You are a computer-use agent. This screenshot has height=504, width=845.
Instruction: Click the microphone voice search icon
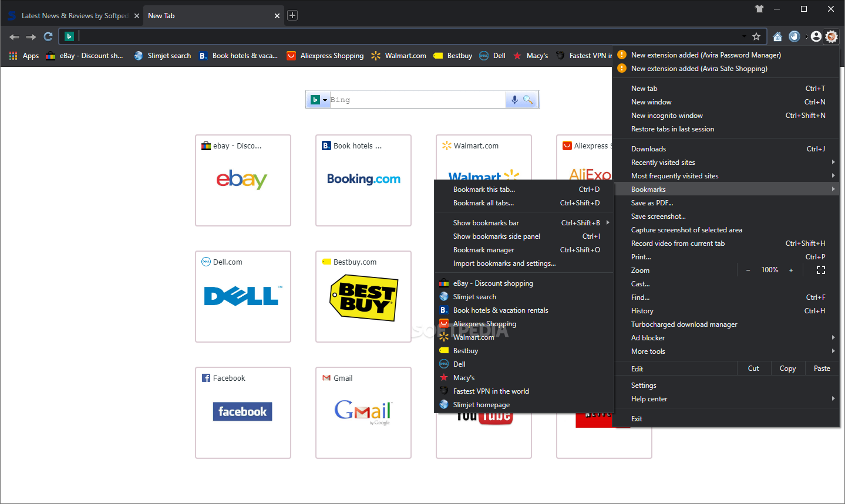coord(514,100)
